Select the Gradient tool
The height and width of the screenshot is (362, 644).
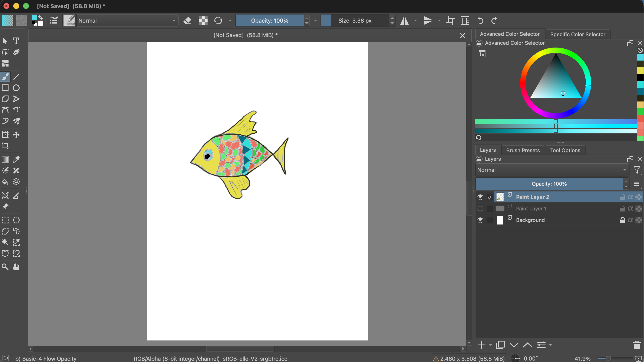click(5, 159)
